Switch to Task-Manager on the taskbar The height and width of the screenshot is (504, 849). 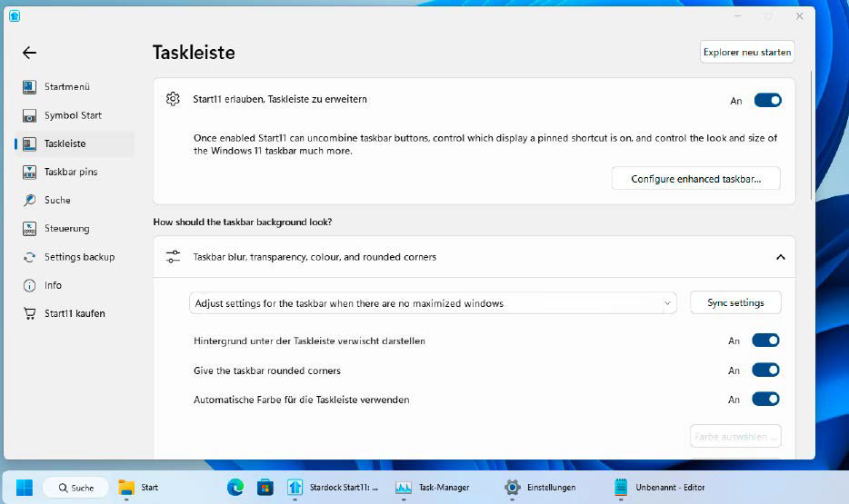pyautogui.click(x=433, y=488)
